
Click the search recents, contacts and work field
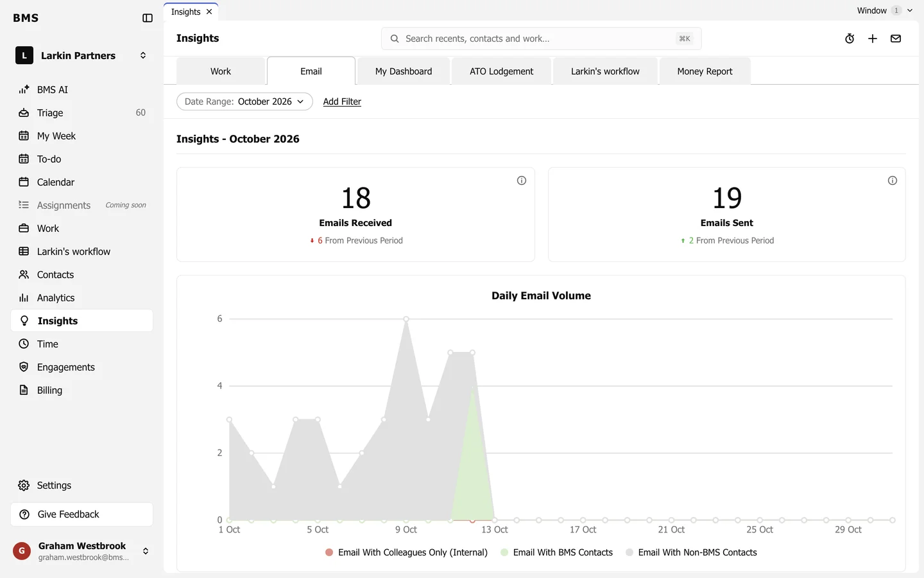pos(541,39)
